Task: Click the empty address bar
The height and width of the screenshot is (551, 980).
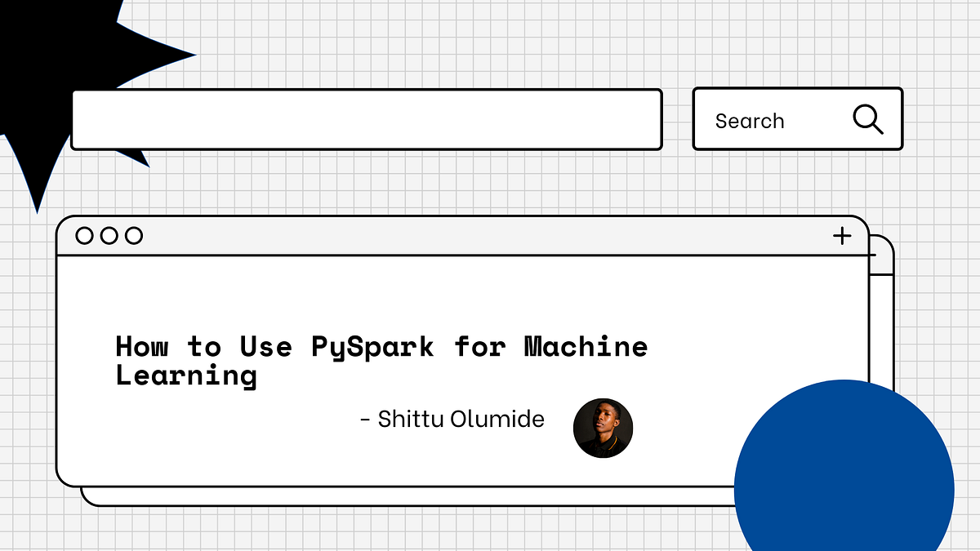Action: coord(367,119)
